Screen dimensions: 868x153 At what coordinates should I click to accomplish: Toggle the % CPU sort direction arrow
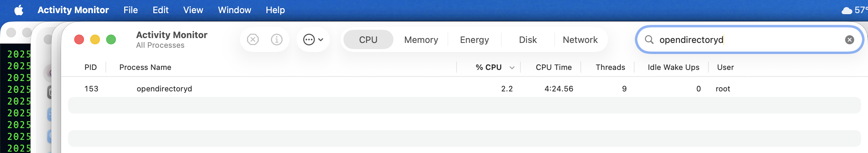point(512,68)
